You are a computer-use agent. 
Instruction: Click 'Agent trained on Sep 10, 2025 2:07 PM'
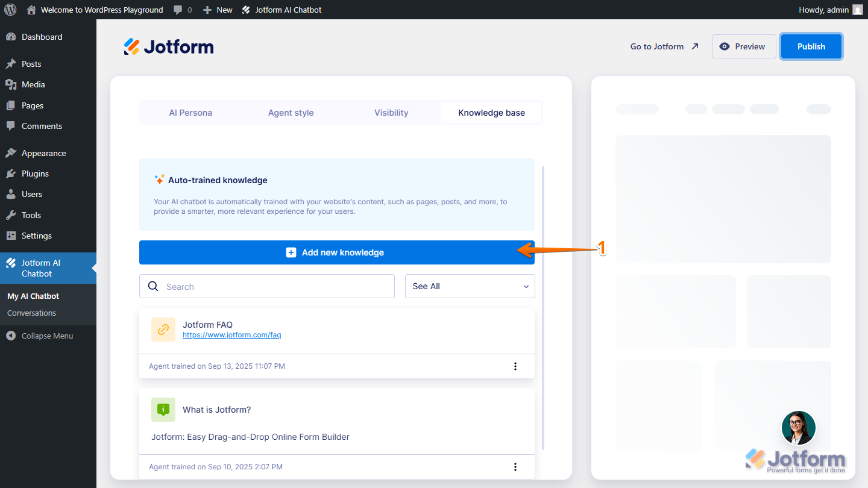tap(216, 467)
